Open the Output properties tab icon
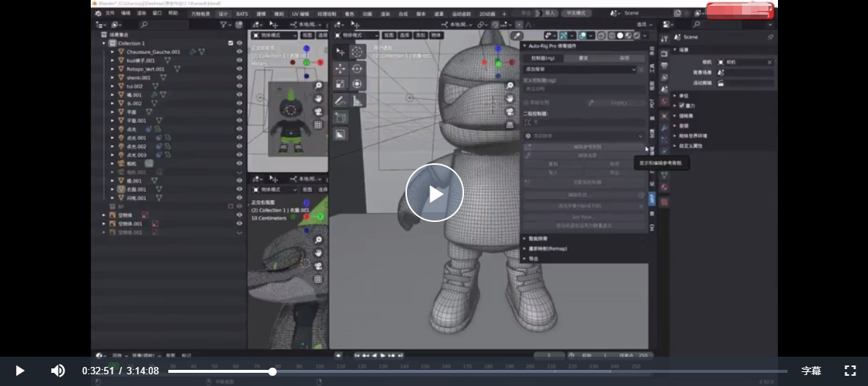The height and width of the screenshot is (386, 868). [x=665, y=66]
